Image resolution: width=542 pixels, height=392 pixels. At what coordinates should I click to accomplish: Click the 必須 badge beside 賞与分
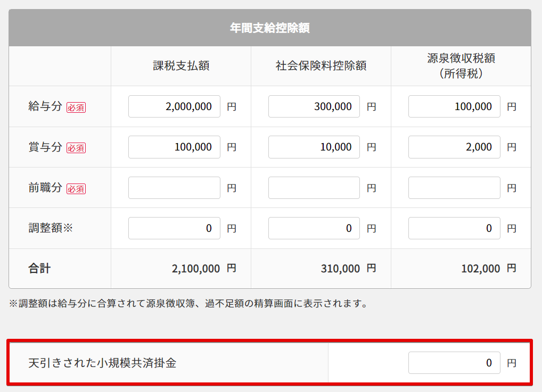[76, 148]
